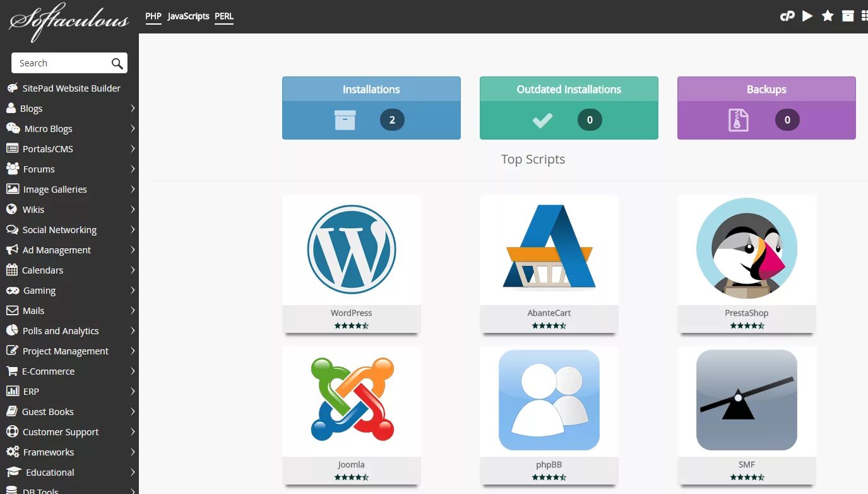868x494 pixels.
Task: Click the search magnifier icon
Action: tap(117, 63)
